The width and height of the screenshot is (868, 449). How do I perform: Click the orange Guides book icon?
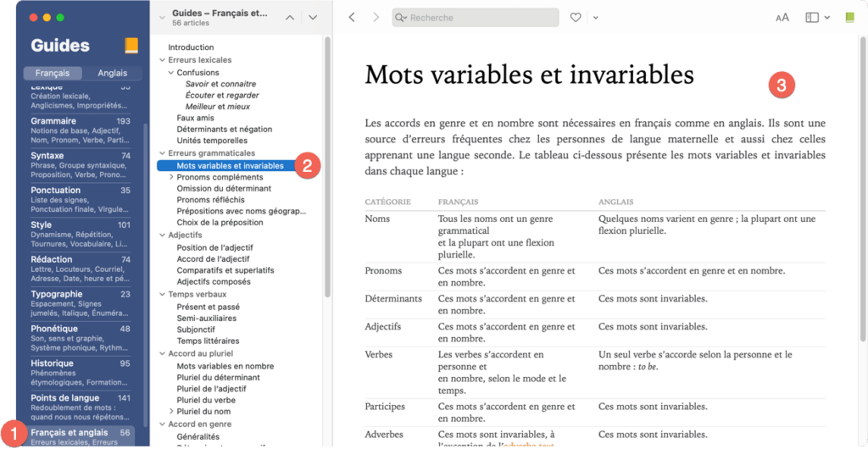(x=131, y=46)
